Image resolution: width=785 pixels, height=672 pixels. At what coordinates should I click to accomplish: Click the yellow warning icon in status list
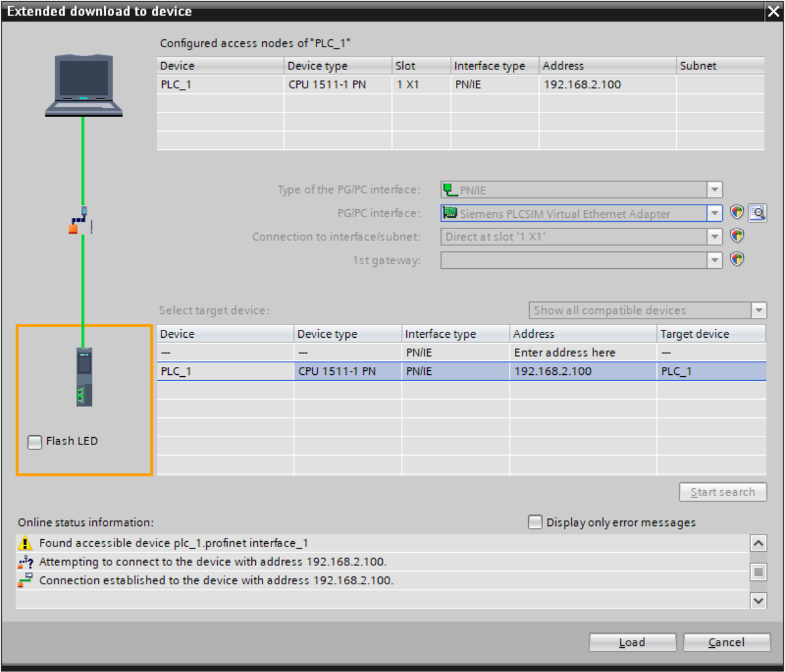25,543
